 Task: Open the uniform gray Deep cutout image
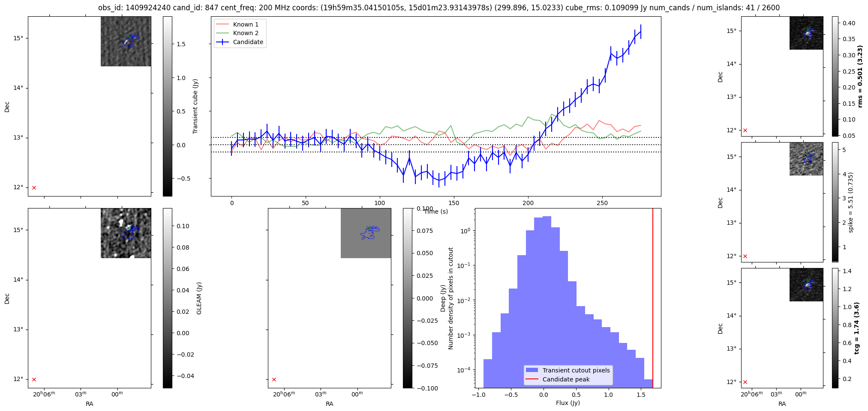tap(366, 233)
